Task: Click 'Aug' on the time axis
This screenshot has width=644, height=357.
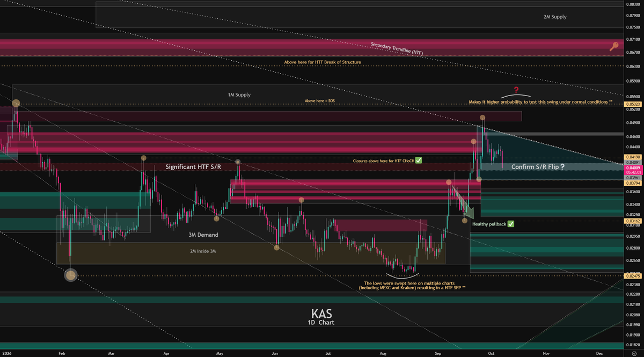Action: pyautogui.click(x=383, y=354)
